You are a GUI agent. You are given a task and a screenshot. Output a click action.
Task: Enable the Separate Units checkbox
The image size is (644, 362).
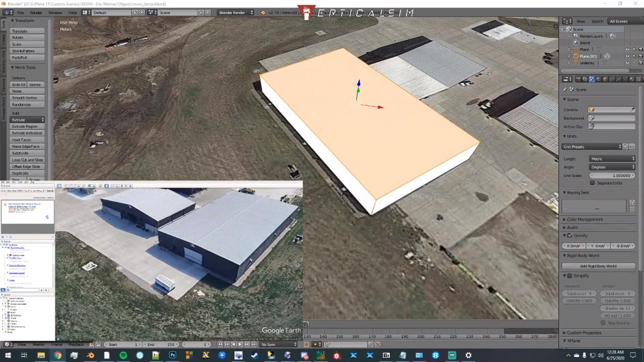coord(592,183)
